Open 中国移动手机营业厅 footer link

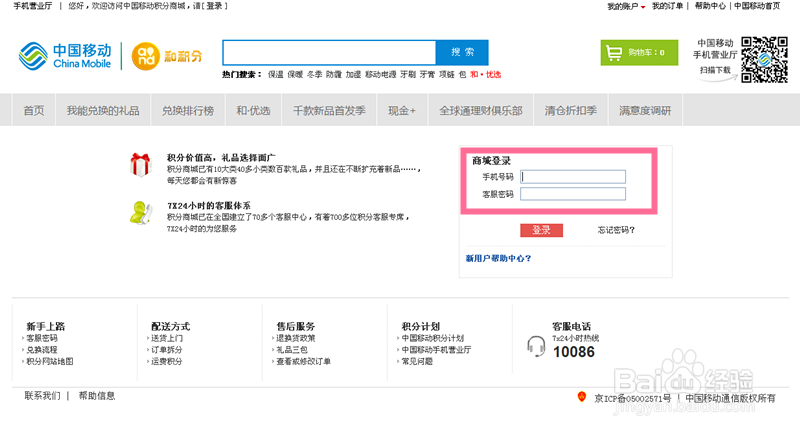(x=436, y=350)
